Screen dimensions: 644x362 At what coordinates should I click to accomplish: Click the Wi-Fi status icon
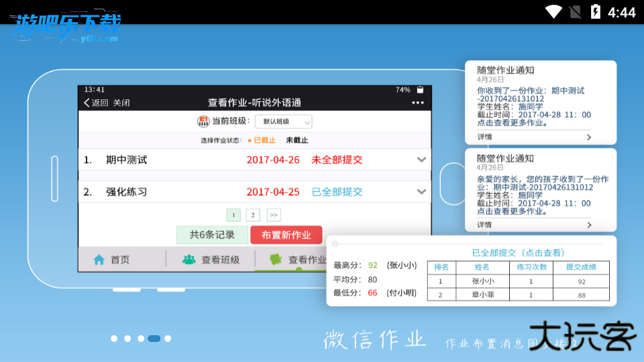pyautogui.click(x=553, y=12)
